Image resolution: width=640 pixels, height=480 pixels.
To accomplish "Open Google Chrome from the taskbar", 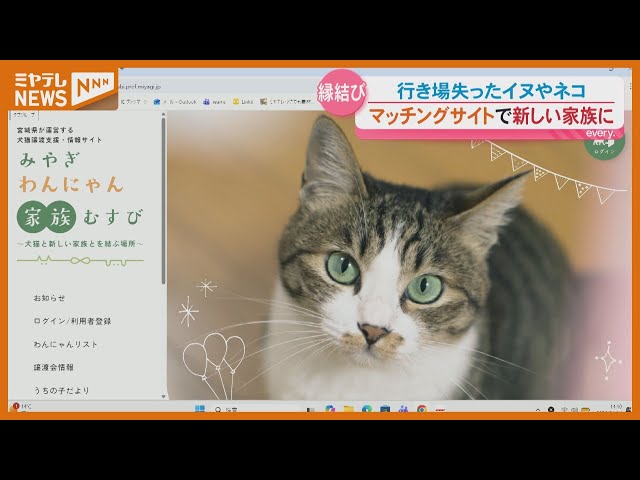I will [422, 409].
